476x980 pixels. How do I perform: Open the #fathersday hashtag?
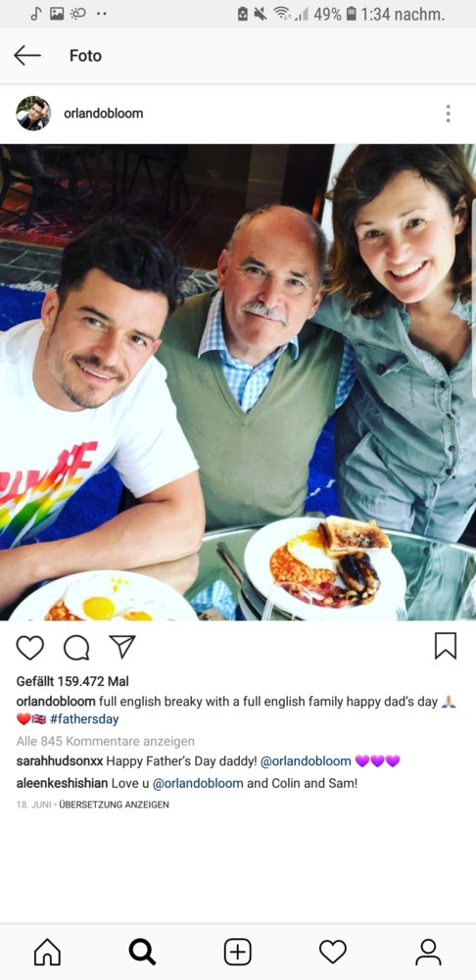[x=83, y=719]
